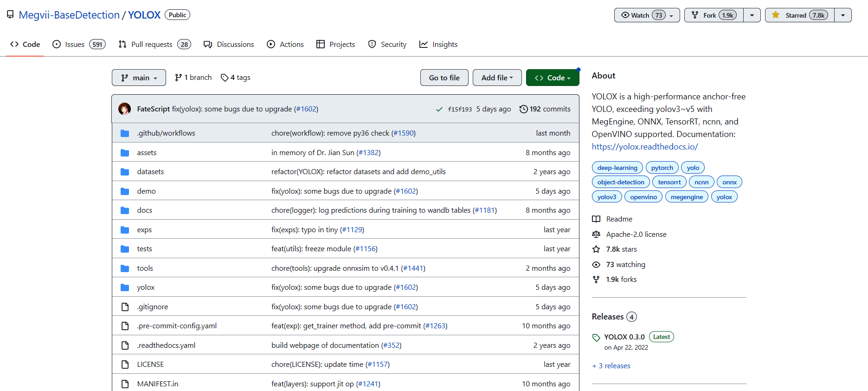Open the YOLOX repository name link
868x391 pixels.
coord(144,15)
